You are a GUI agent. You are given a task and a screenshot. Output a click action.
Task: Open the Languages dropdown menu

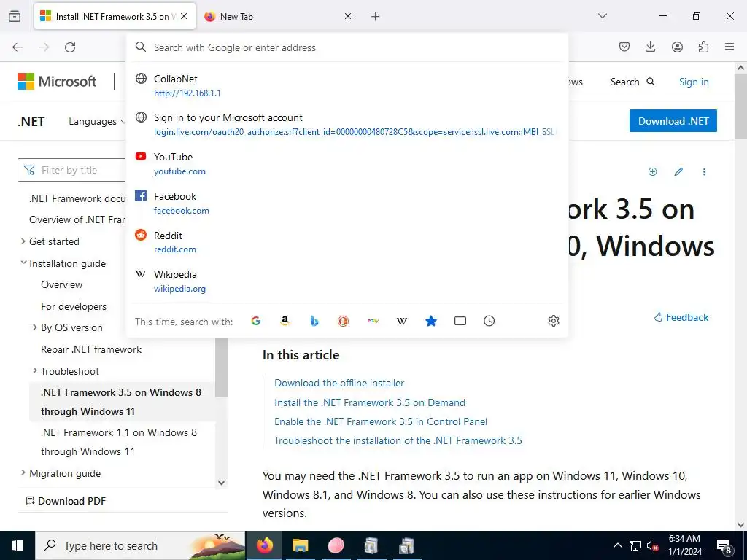click(x=97, y=122)
